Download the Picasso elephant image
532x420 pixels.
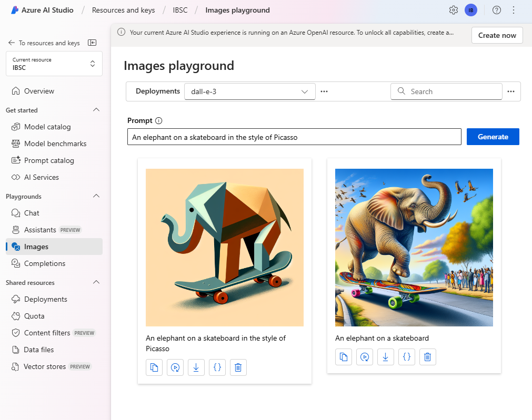point(196,367)
